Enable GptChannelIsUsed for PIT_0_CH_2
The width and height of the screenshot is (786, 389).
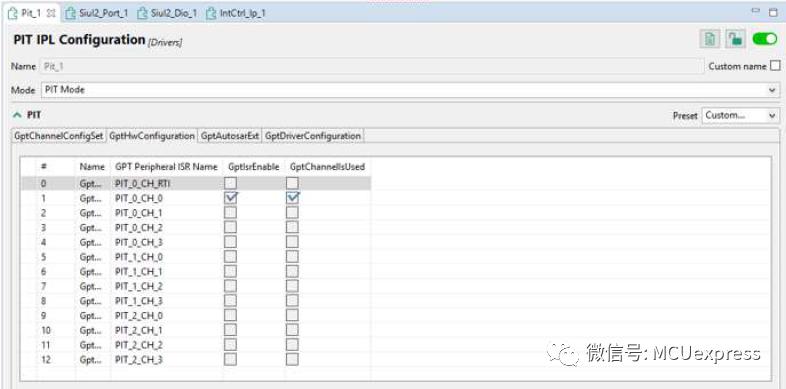(x=292, y=228)
